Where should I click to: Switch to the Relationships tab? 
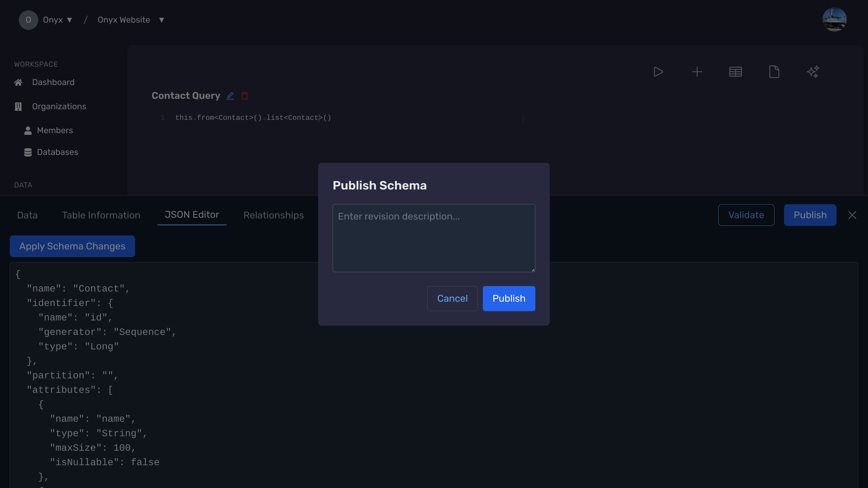pyautogui.click(x=273, y=215)
